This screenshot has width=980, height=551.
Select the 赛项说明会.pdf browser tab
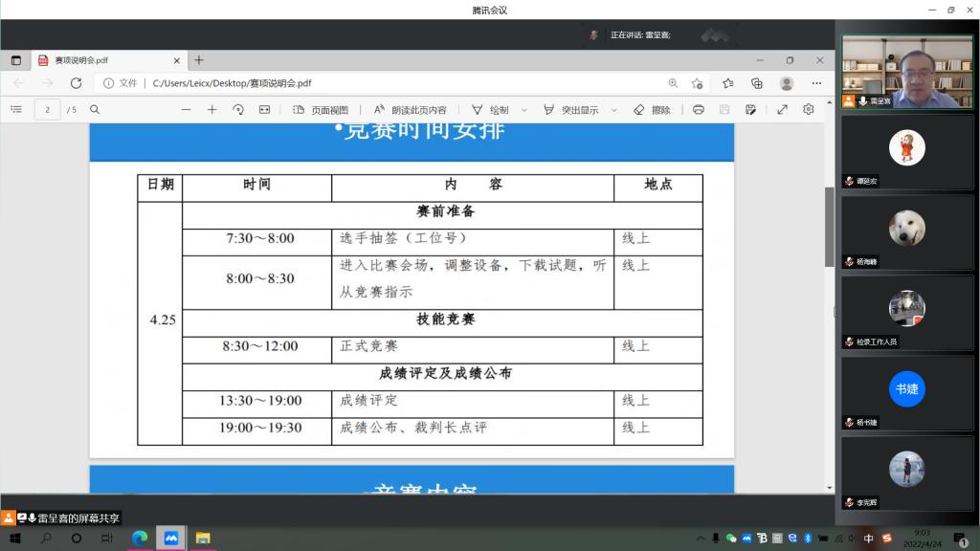96,60
